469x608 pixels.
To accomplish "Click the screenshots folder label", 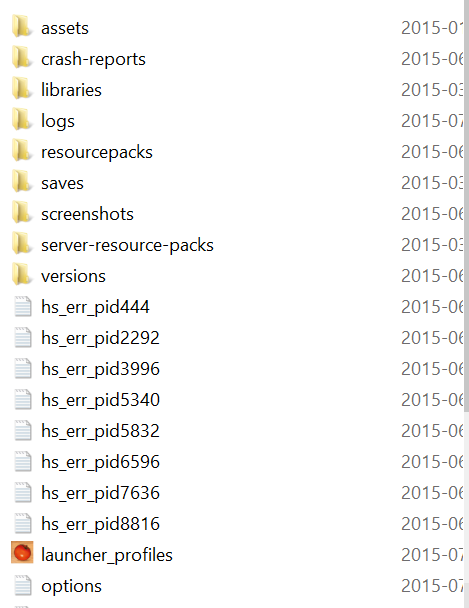I will coord(87,214).
